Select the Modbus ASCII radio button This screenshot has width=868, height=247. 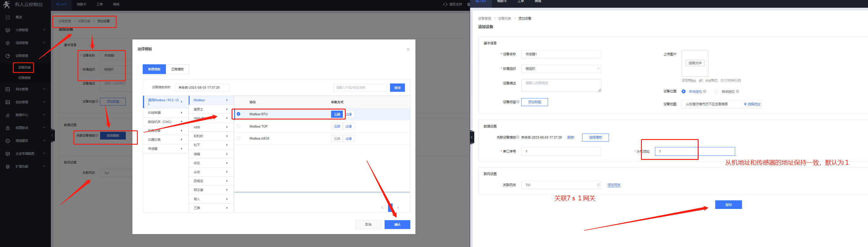pyautogui.click(x=239, y=139)
